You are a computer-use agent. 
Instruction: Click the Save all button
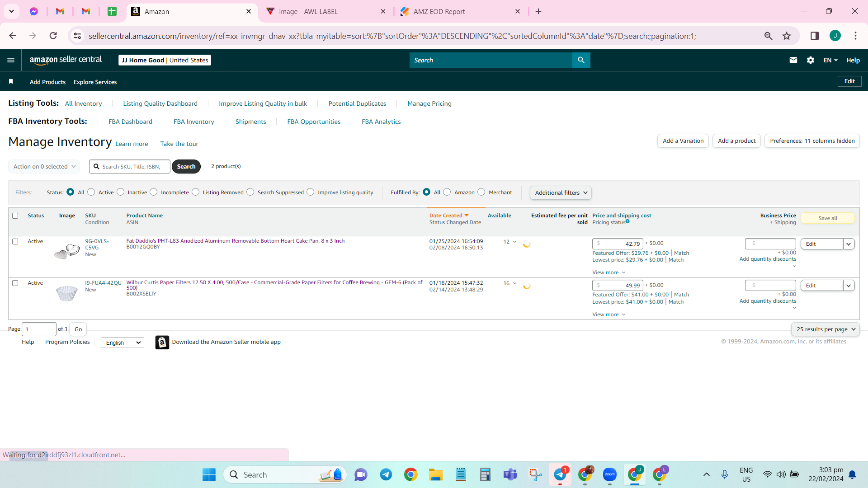click(x=828, y=218)
